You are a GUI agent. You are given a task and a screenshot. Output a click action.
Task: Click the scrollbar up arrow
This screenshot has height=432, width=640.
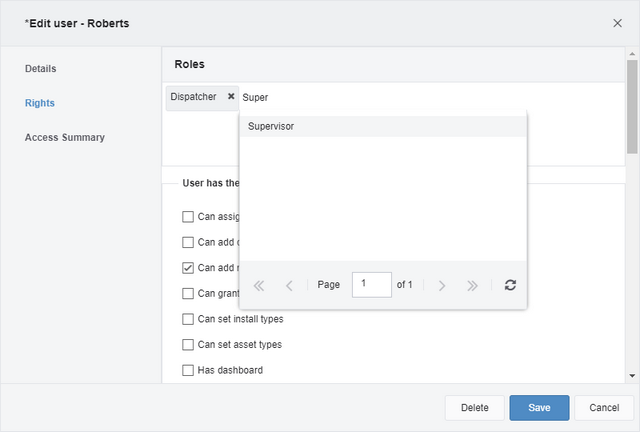click(x=632, y=53)
